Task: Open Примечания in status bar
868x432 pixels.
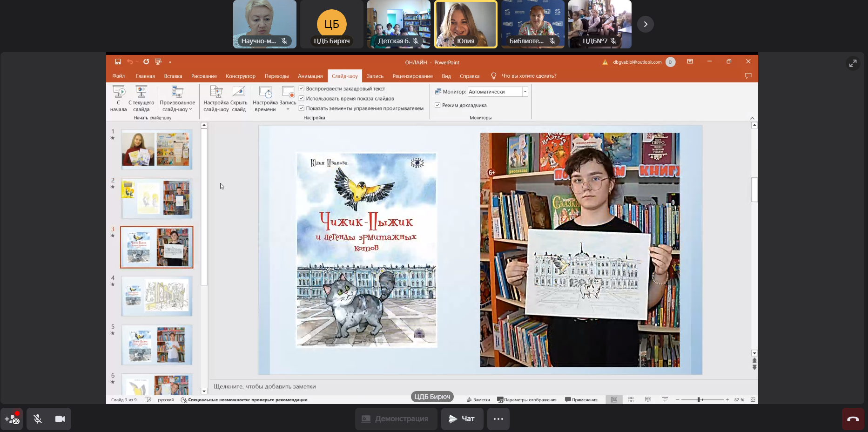Action: [581, 400]
